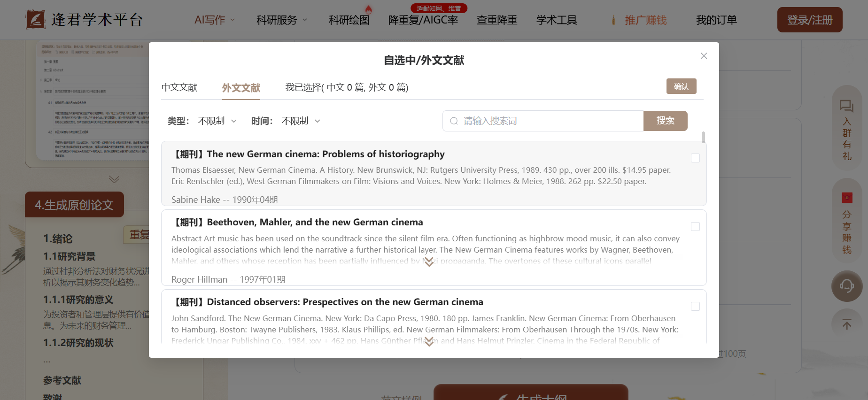
Task: Open the customer service headset icon
Action: click(x=847, y=286)
